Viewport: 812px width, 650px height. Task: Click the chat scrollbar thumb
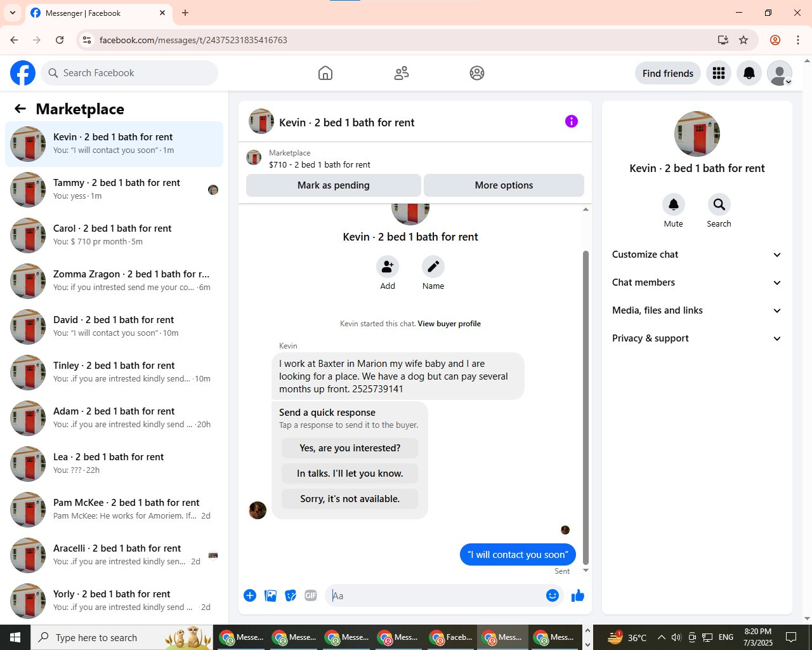pyautogui.click(x=586, y=407)
